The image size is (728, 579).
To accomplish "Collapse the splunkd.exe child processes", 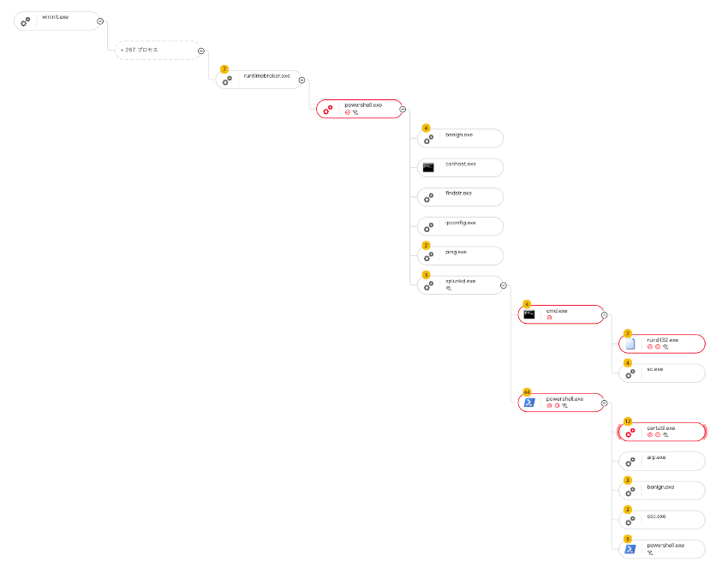I will click(x=504, y=285).
